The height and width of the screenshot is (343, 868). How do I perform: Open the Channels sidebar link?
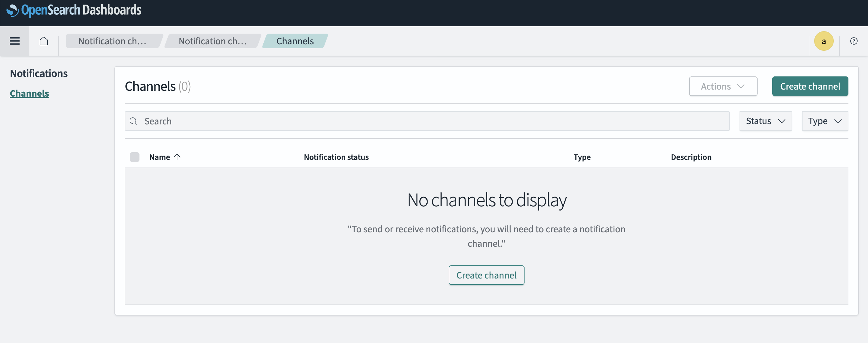click(29, 93)
